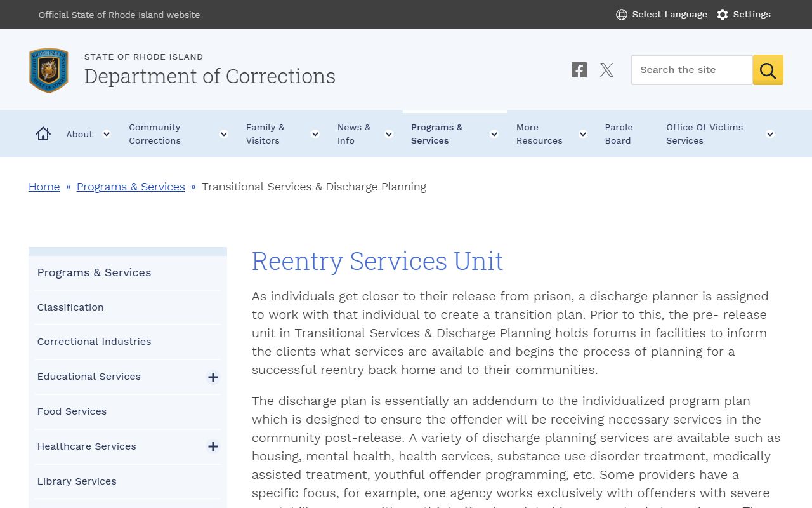
Task: Click the Select Language link
Action: click(x=669, y=15)
